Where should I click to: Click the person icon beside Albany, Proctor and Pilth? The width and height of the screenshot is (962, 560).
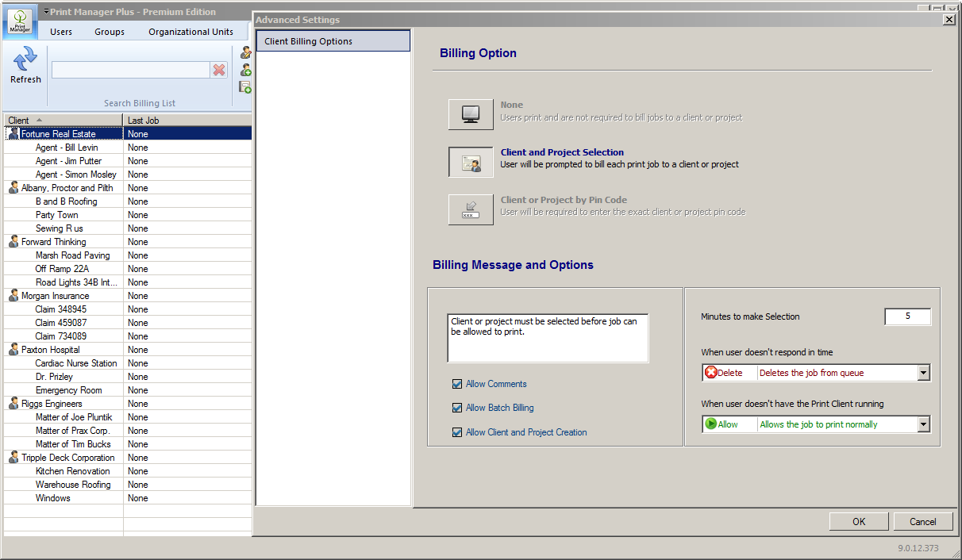click(13, 188)
